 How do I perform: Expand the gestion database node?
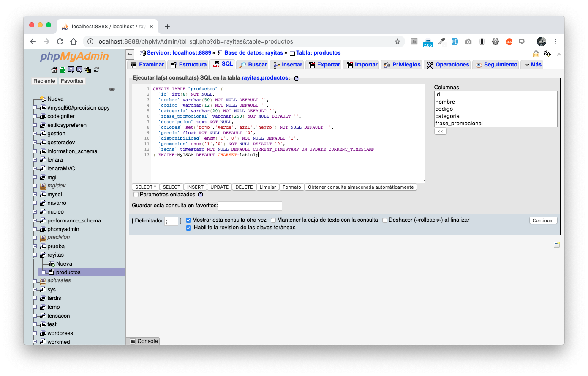[x=35, y=134]
